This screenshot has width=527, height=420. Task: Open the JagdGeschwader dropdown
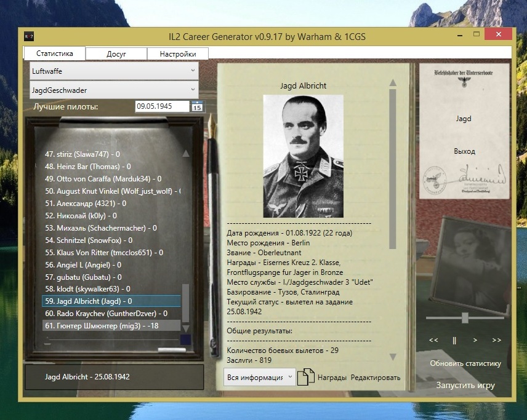point(114,90)
